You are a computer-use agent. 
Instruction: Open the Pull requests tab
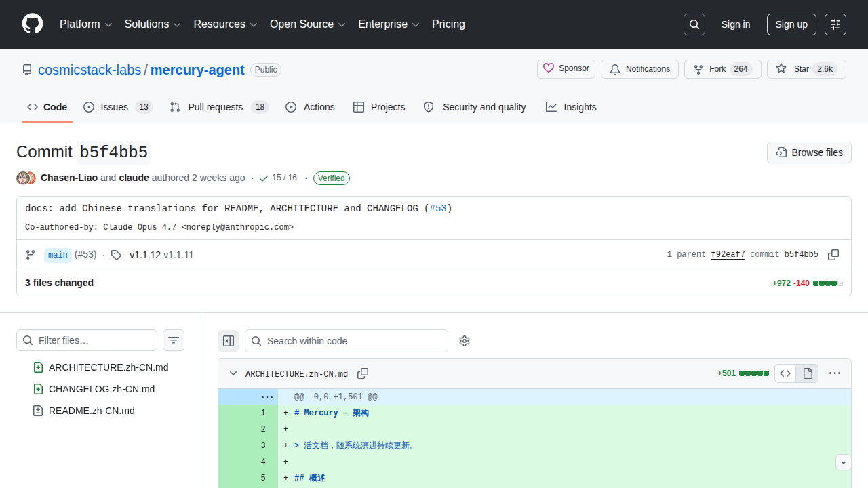219,107
